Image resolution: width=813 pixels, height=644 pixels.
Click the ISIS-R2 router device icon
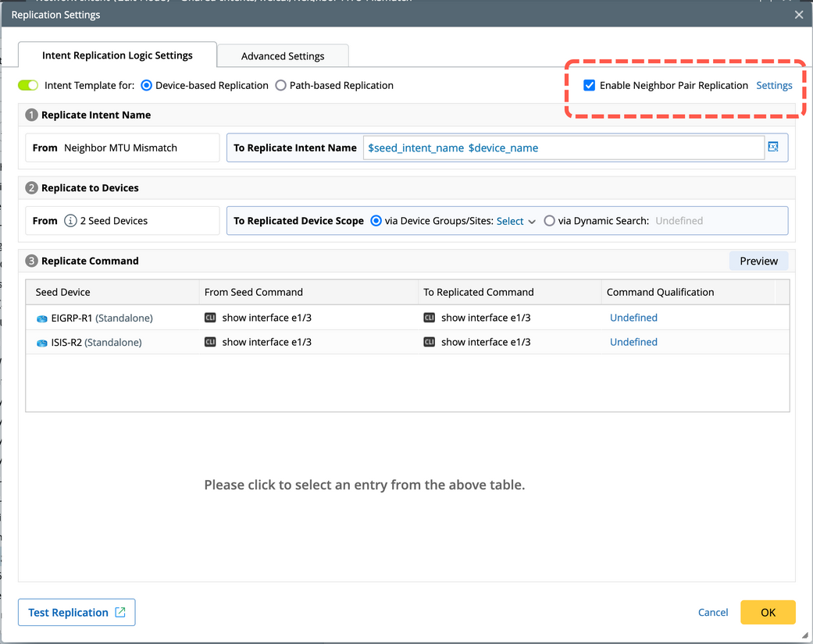pyautogui.click(x=42, y=343)
